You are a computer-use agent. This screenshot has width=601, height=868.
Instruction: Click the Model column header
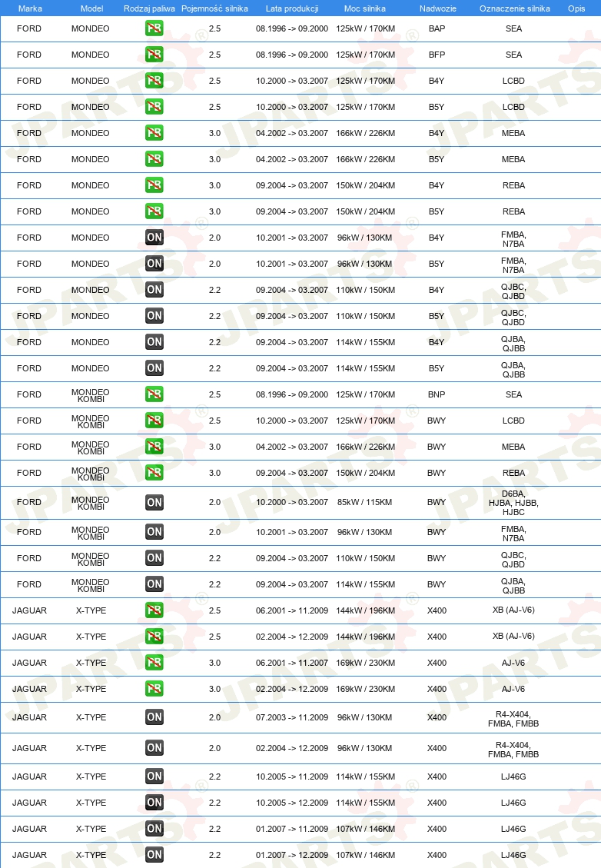(x=92, y=8)
